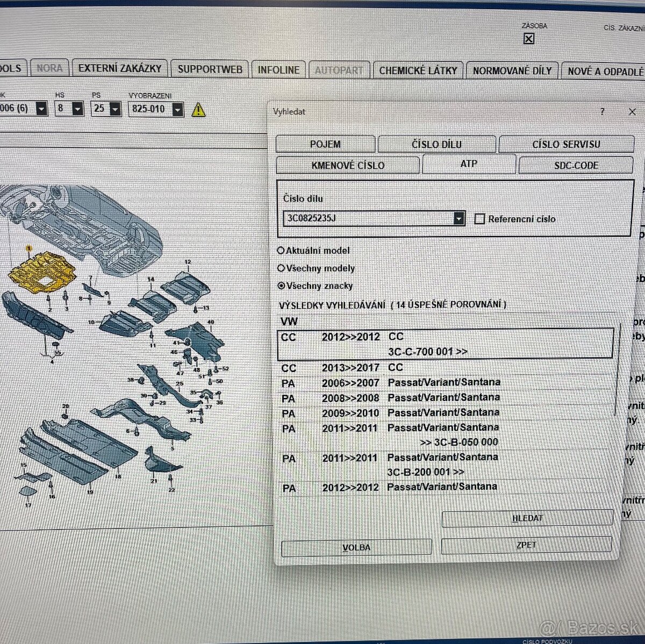Click the yellow warning triangle icon
645x644 pixels.
pyautogui.click(x=198, y=110)
